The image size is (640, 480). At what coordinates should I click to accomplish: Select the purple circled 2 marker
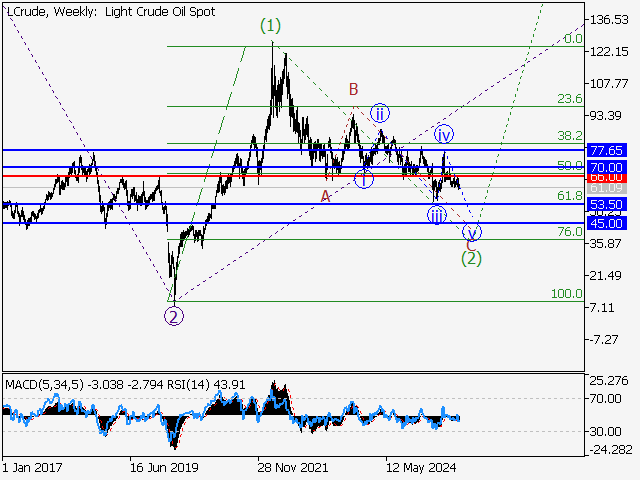pos(174,317)
